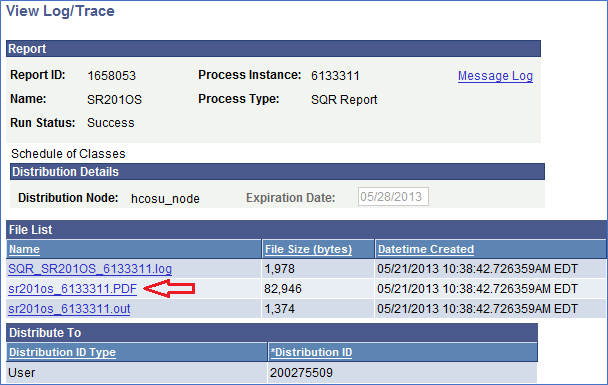Select Distribution Node value hcosu_node

[165, 199]
